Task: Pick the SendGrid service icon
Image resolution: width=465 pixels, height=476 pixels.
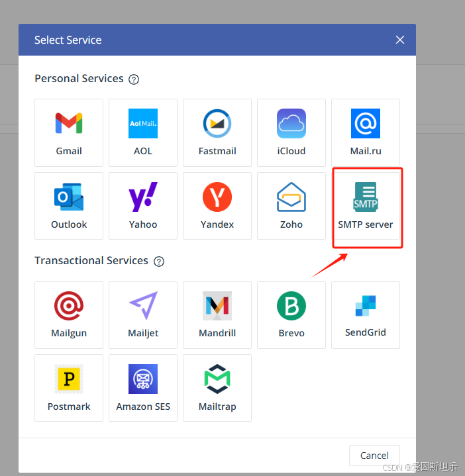Action: click(x=366, y=306)
